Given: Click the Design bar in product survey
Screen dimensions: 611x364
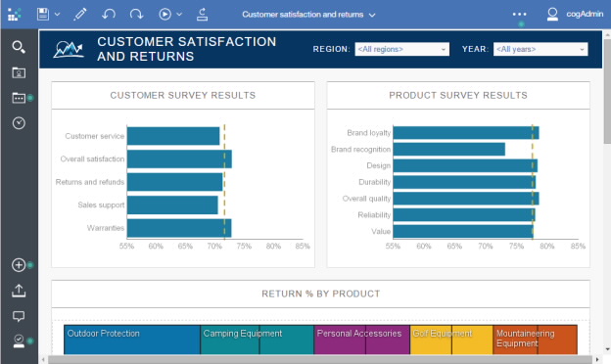Looking at the screenshot, I should tap(465, 165).
